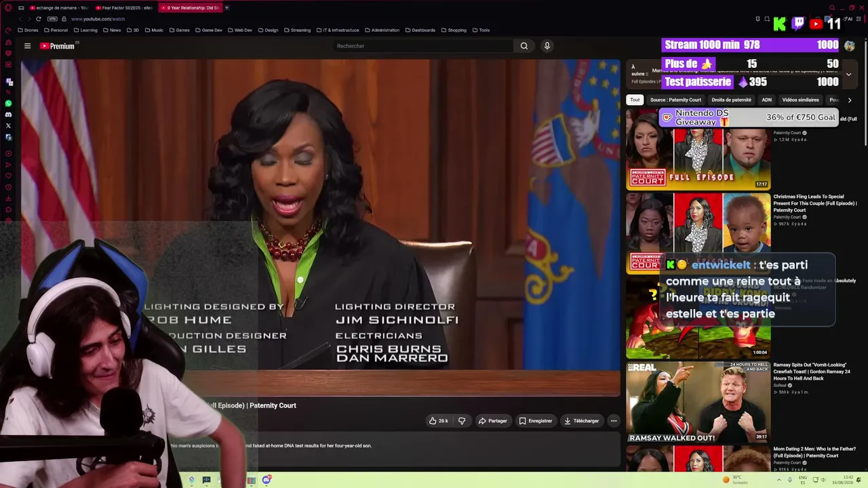Open the Personal bookmark folder
This screenshot has height=488, width=868.
coord(56,30)
